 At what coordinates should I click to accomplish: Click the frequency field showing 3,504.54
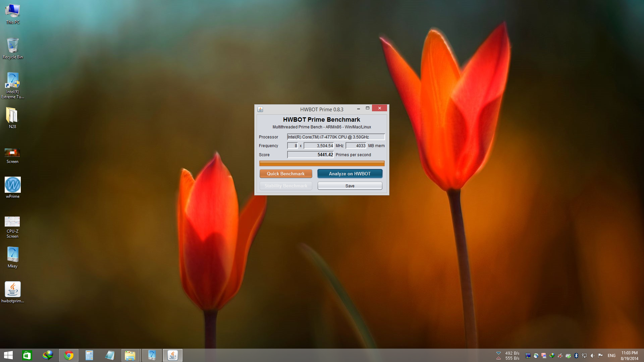click(x=319, y=145)
